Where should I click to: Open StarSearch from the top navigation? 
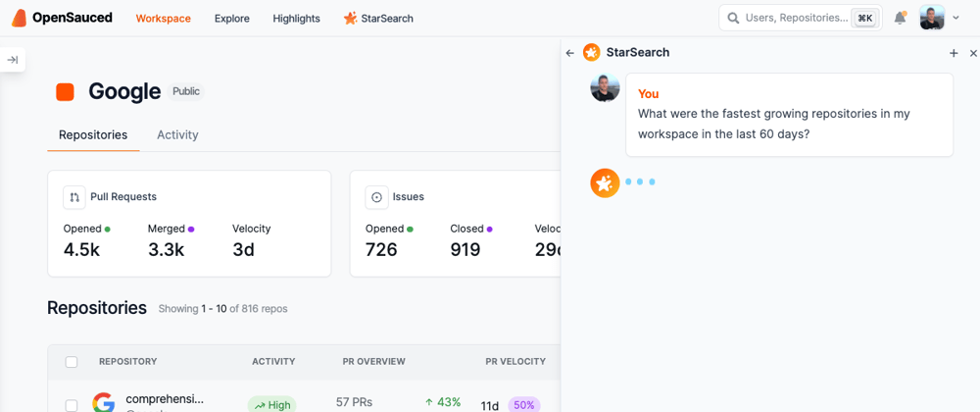click(378, 18)
